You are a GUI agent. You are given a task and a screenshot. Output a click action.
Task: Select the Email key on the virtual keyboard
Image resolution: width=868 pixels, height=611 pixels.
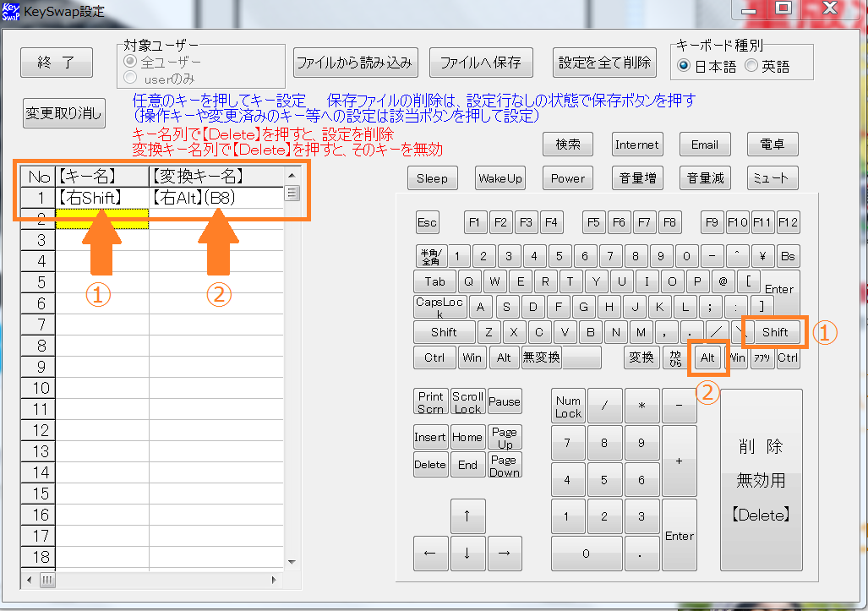[x=704, y=145]
